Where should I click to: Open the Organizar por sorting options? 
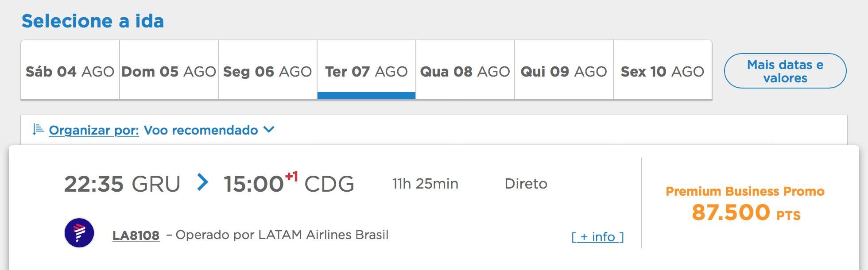click(x=94, y=130)
